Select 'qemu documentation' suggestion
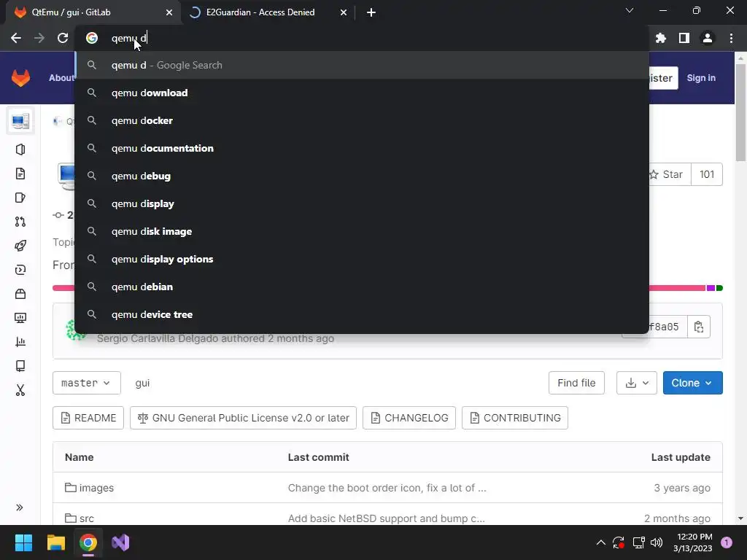The width and height of the screenshot is (747, 560). [x=362, y=148]
